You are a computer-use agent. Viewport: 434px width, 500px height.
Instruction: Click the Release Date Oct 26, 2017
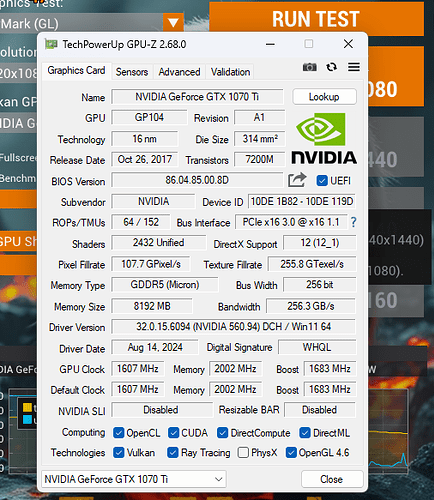pyautogui.click(x=145, y=159)
